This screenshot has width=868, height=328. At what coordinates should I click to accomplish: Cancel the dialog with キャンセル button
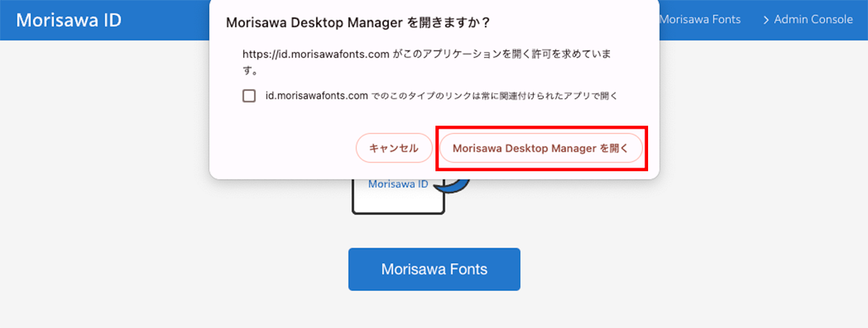click(x=393, y=148)
